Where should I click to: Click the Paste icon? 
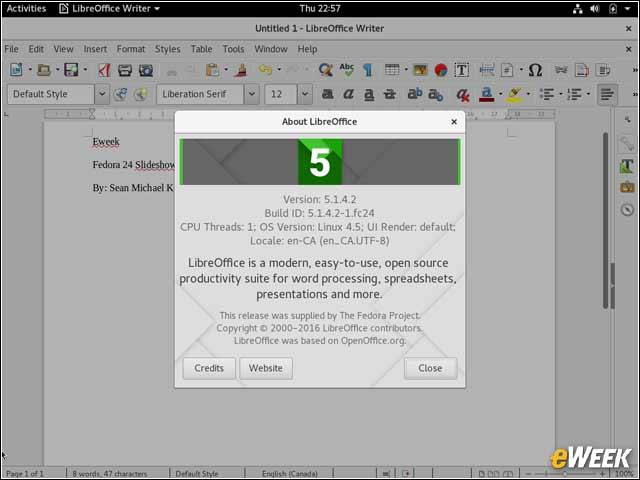pos(213,70)
